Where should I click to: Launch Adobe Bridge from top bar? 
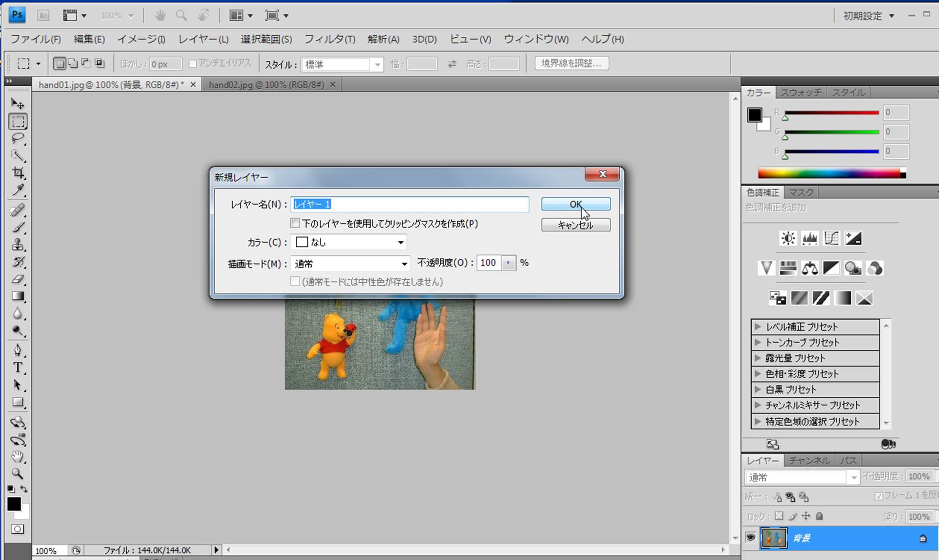[43, 15]
